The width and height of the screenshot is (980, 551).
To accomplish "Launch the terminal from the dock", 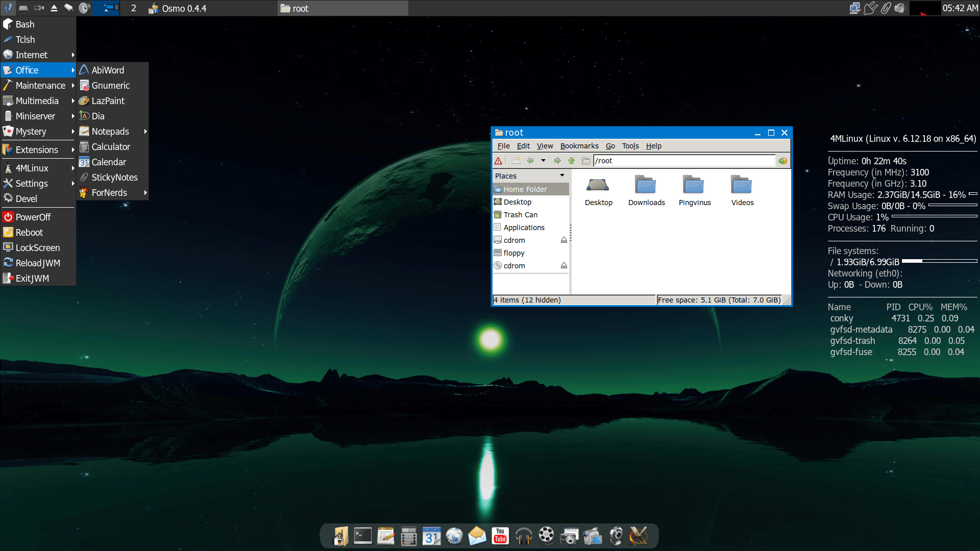I will pos(363,536).
